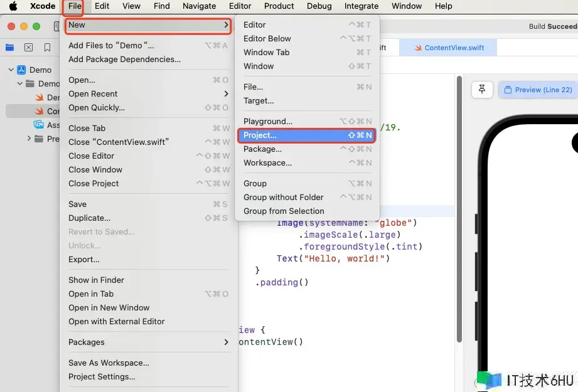578x392 pixels.
Task: Expand the Packages submenu
Action: pos(148,342)
